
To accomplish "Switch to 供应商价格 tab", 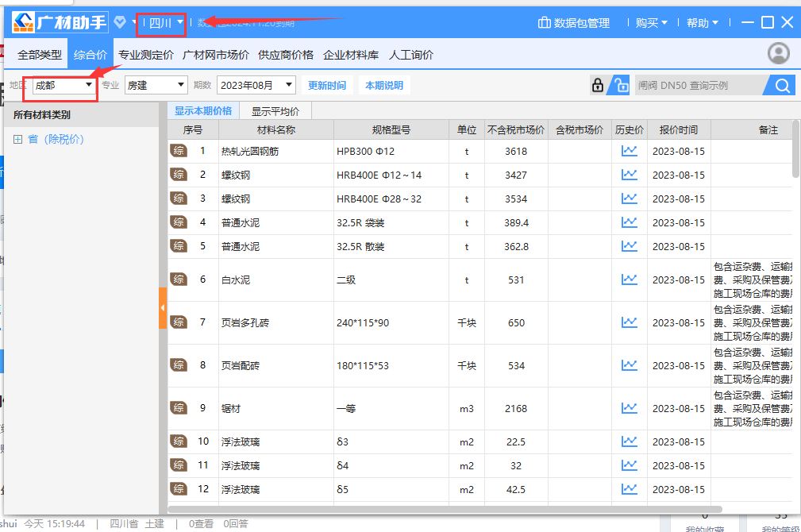I will coord(286,55).
